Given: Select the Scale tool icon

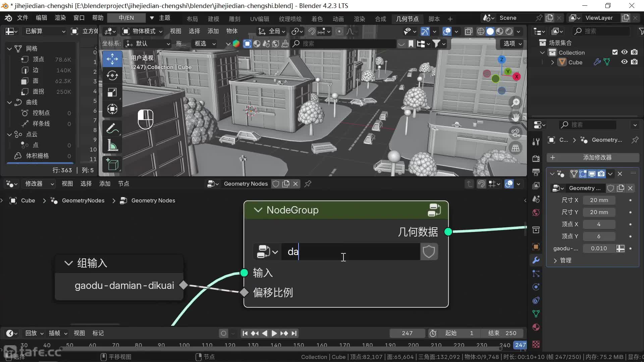Looking at the screenshot, I should [112, 93].
